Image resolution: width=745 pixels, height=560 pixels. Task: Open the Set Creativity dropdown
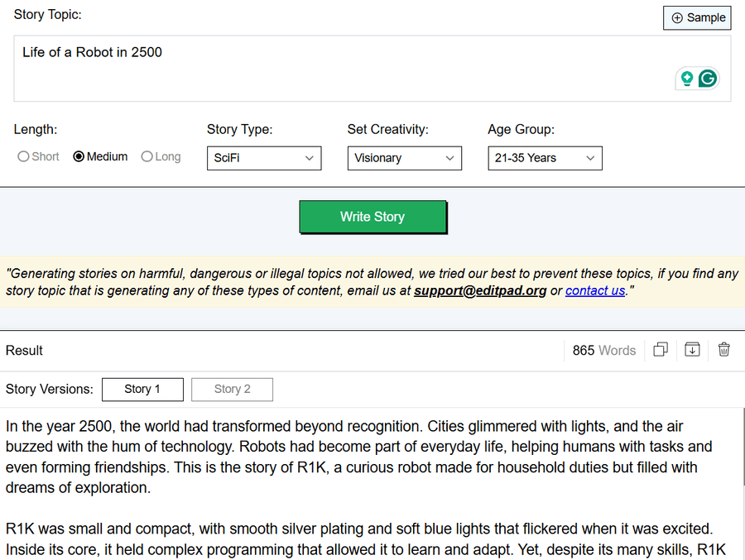tap(404, 158)
